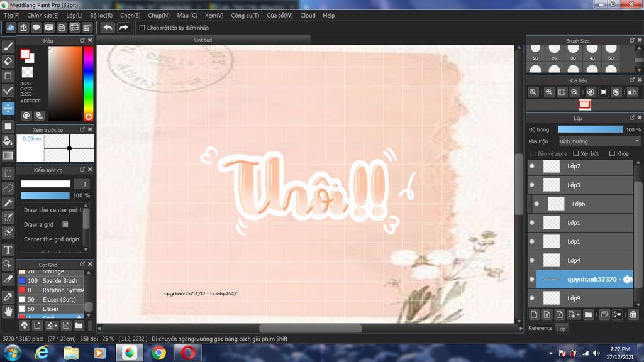The width and height of the screenshot is (644, 362).
Task: Open Pha trộn blend mode dropdown
Action: pos(599,141)
